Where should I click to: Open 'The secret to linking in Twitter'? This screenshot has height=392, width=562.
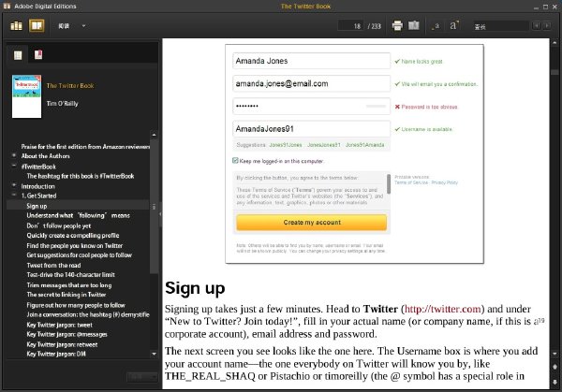pos(67,295)
